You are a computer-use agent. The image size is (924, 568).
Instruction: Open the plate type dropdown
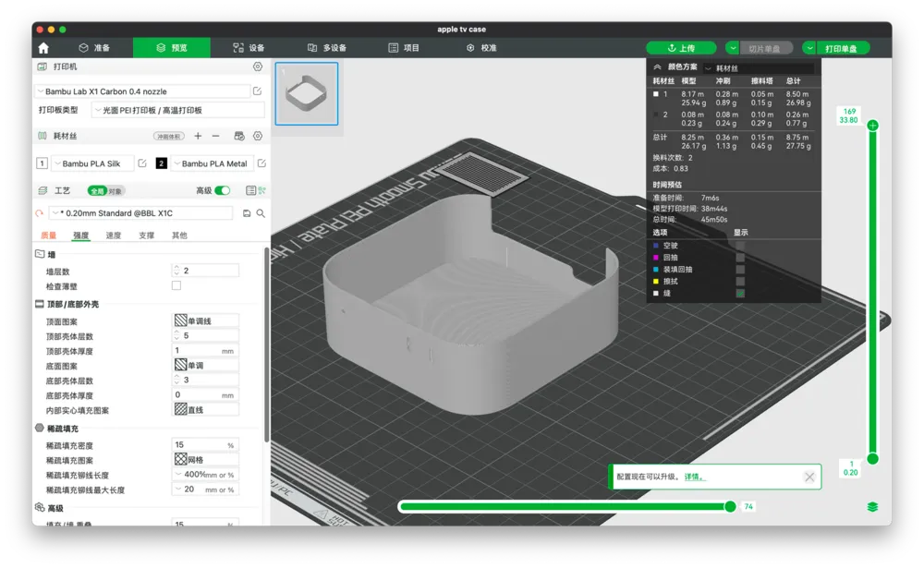(x=178, y=110)
